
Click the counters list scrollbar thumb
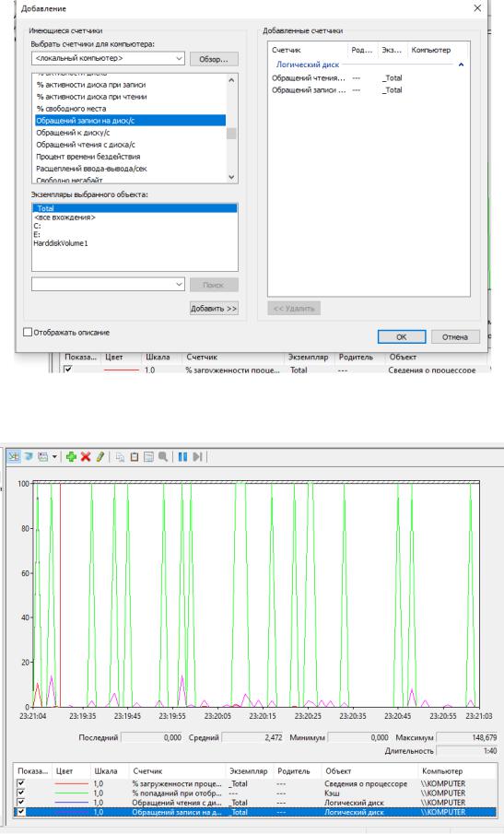pyautogui.click(x=231, y=133)
